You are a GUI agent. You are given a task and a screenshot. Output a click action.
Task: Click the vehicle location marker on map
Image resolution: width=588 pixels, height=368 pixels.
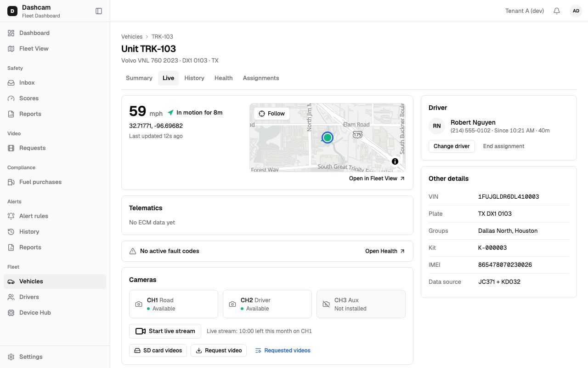coord(327,137)
